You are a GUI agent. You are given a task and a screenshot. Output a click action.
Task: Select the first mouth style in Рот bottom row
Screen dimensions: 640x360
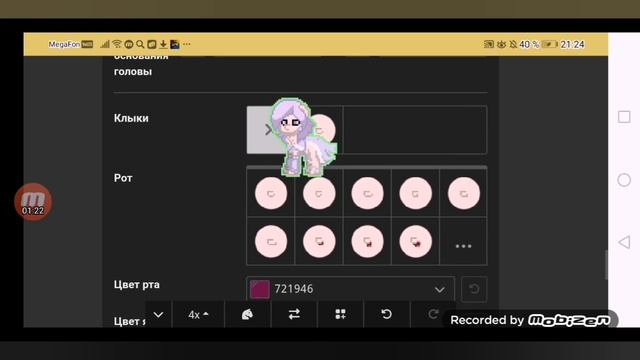271,242
